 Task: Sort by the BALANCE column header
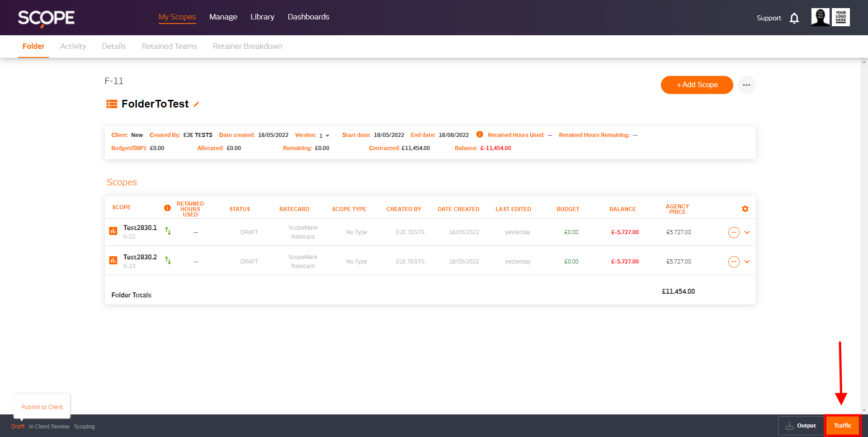[x=623, y=209]
